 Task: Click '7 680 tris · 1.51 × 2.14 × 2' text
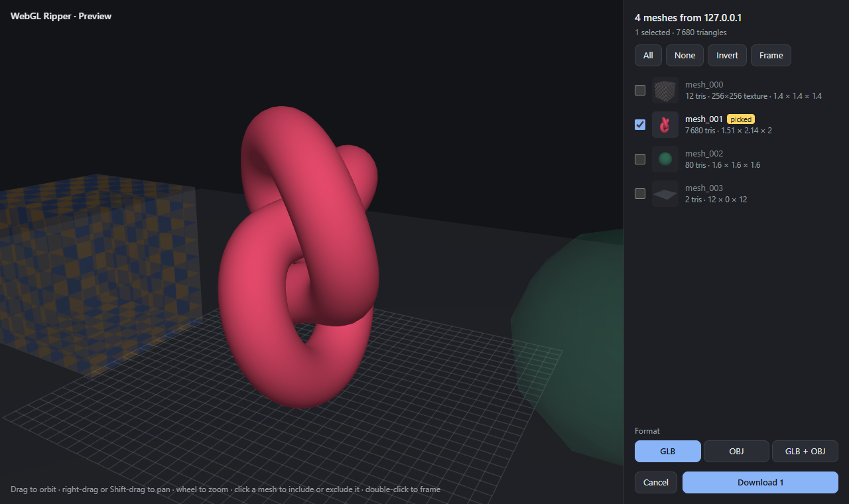pos(728,131)
